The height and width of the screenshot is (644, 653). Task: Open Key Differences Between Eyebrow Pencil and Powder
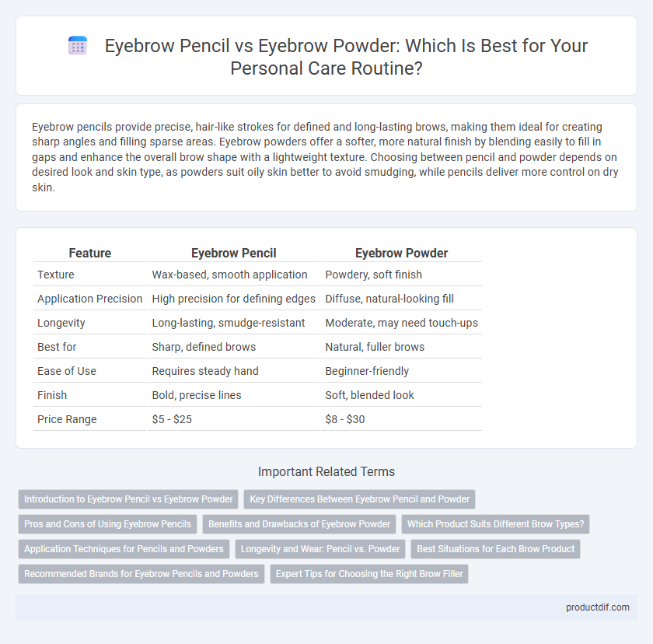[x=359, y=499]
